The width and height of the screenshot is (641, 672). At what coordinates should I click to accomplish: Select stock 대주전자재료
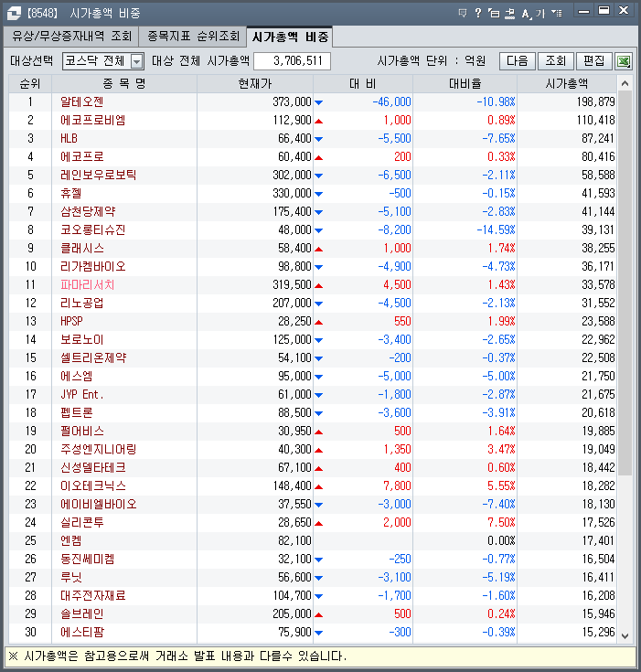pyautogui.click(x=92, y=596)
